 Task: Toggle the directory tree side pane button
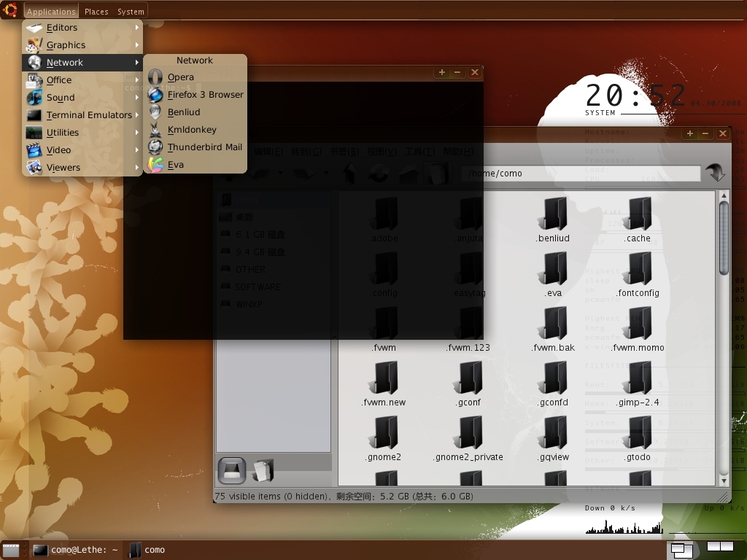263,470
